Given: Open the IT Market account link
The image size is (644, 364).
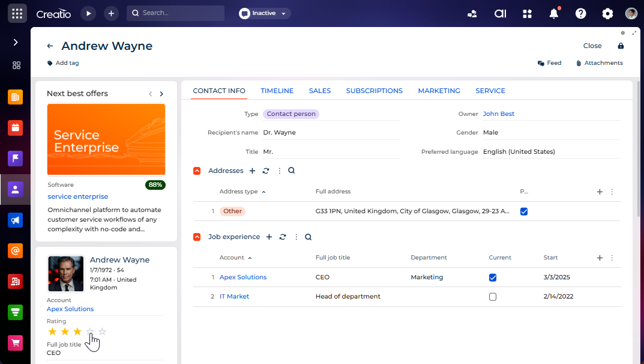Looking at the screenshot, I should pyautogui.click(x=234, y=296).
